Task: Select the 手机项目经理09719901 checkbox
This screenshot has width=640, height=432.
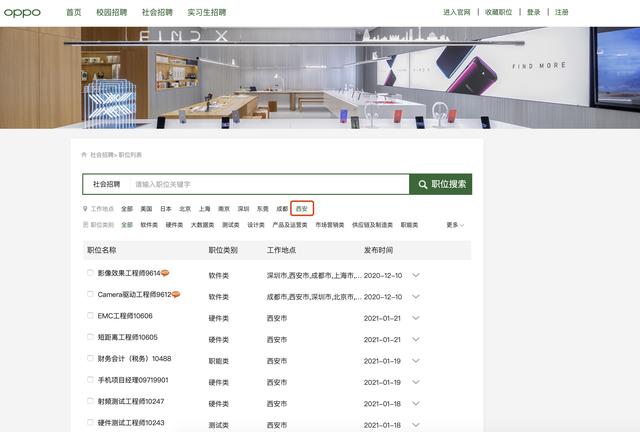Action: pyautogui.click(x=90, y=380)
